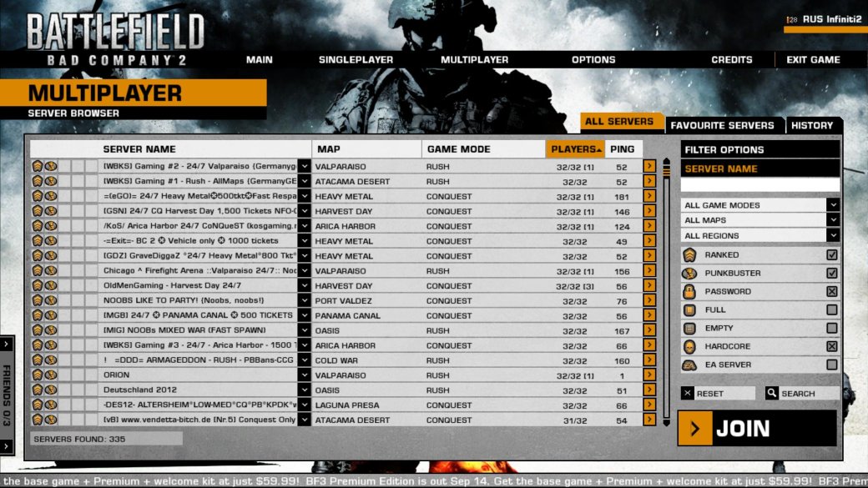This screenshot has height=488, width=868.
Task: Click orange arrow for OldMenGaming row
Action: (x=649, y=285)
